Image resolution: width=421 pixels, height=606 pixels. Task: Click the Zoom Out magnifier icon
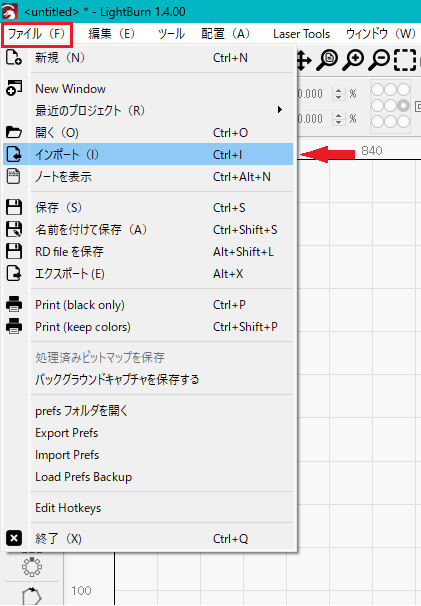click(x=379, y=60)
